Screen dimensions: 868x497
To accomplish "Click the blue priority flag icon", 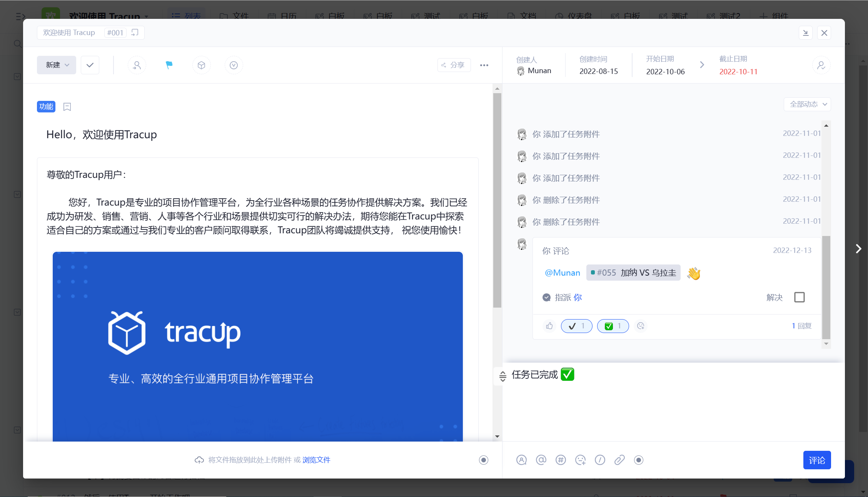I will [169, 65].
